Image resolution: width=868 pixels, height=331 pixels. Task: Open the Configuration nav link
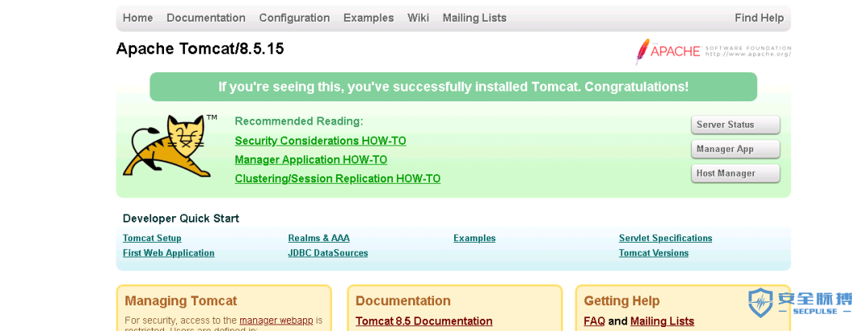(x=294, y=18)
